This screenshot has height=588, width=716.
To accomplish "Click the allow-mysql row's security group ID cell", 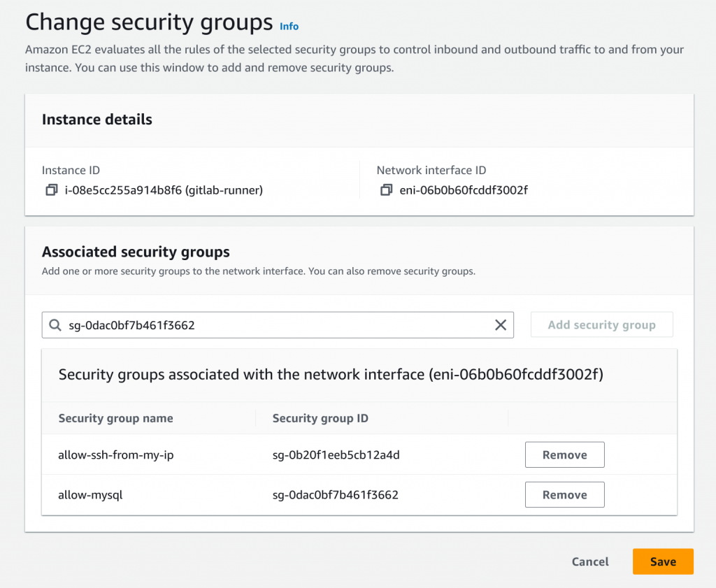I will click(x=336, y=495).
